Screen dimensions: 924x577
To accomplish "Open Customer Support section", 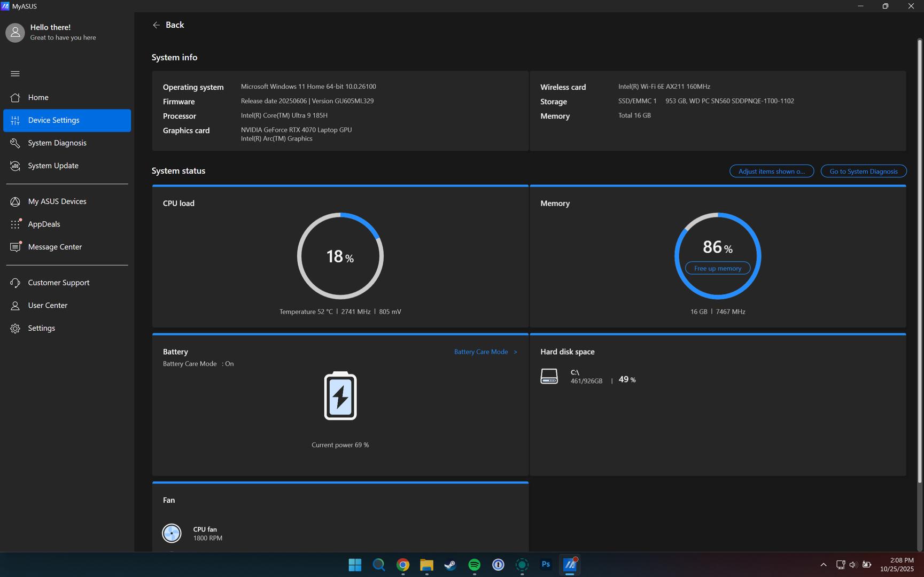I will coord(59,283).
